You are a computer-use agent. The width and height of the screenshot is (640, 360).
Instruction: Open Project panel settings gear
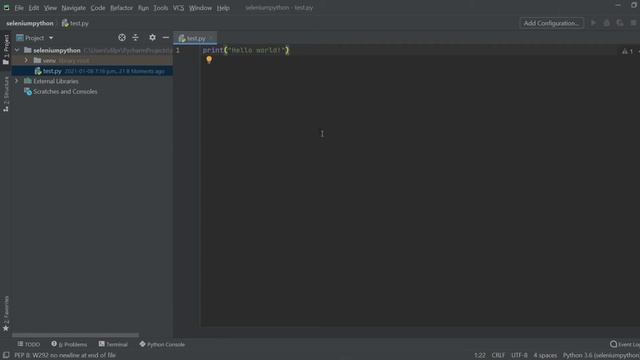coord(152,38)
